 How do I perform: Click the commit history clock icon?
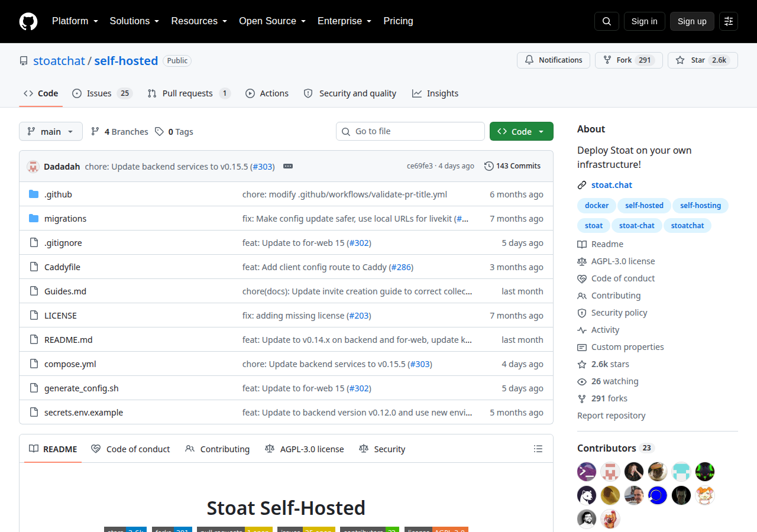point(489,166)
